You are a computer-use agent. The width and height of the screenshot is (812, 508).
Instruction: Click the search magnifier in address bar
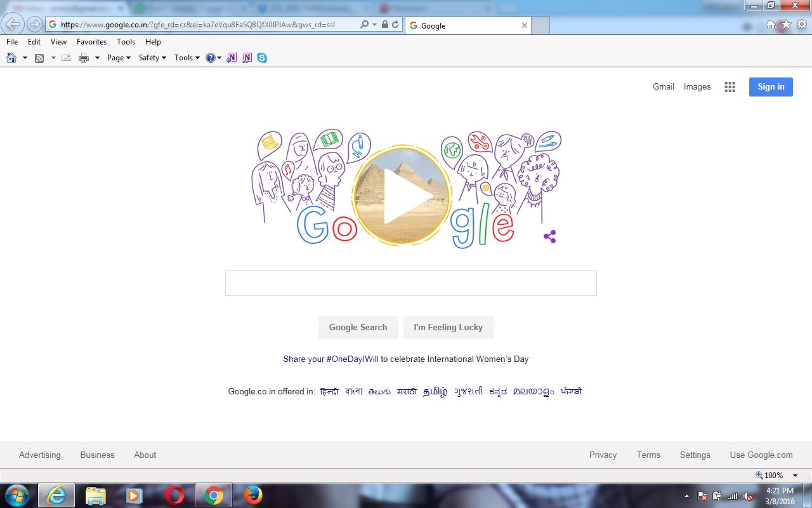[364, 25]
